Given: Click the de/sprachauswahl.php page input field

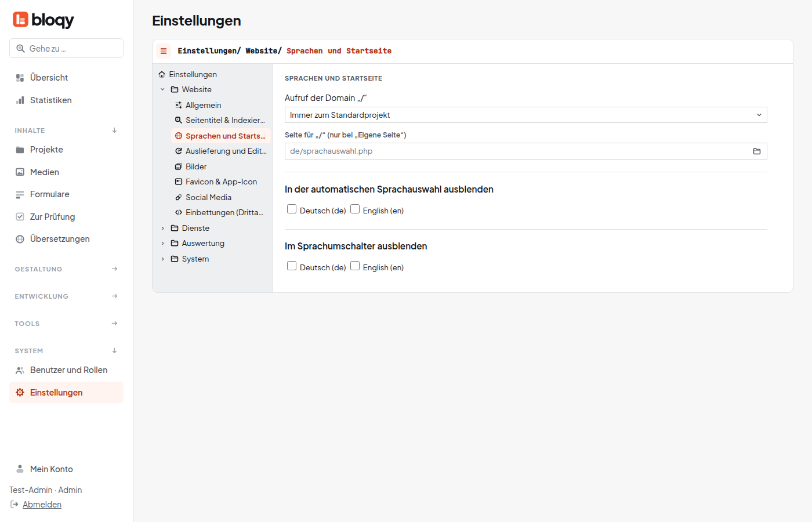Looking at the screenshot, I should (525, 151).
